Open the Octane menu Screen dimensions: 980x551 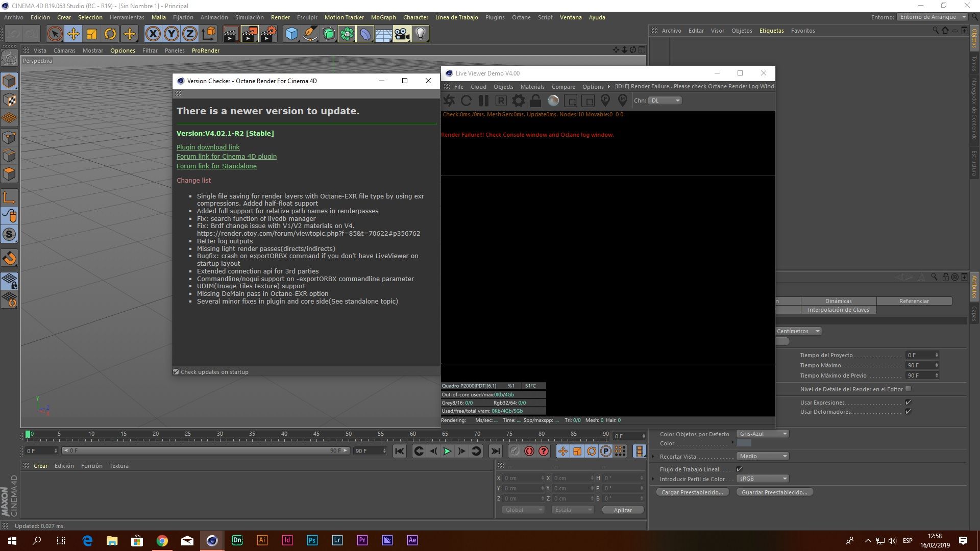[x=521, y=17]
